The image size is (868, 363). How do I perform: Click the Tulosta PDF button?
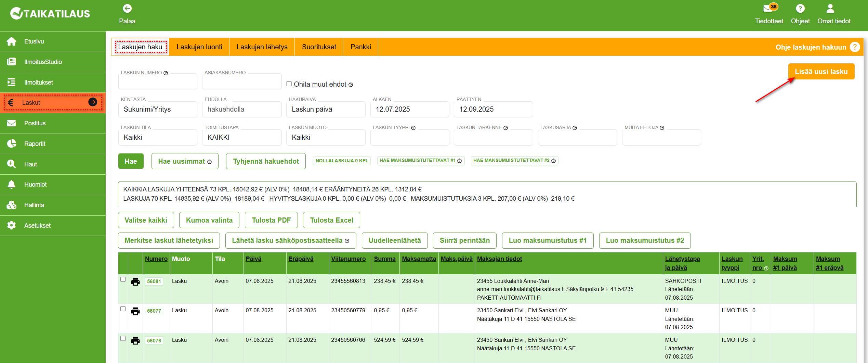pos(271,220)
